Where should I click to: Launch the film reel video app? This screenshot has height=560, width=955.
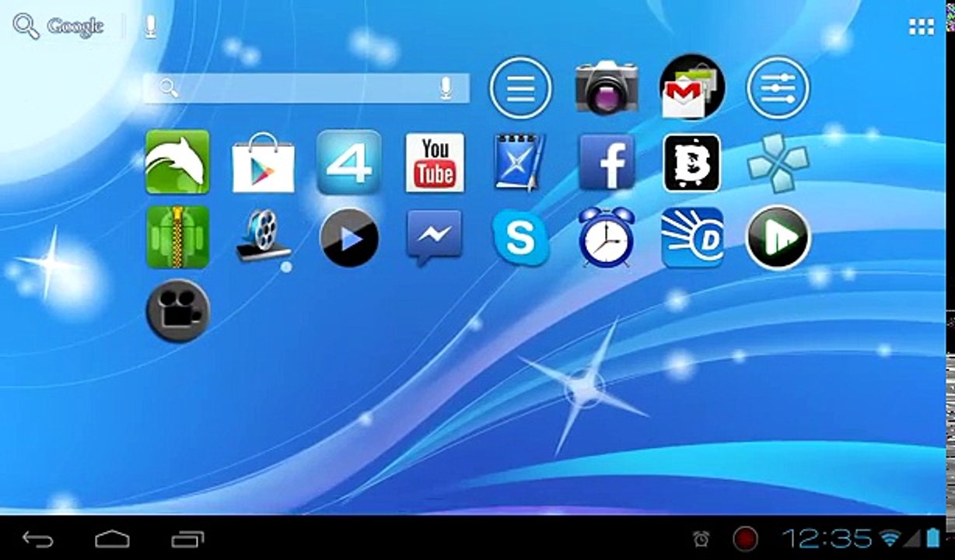pyautogui.click(x=264, y=236)
